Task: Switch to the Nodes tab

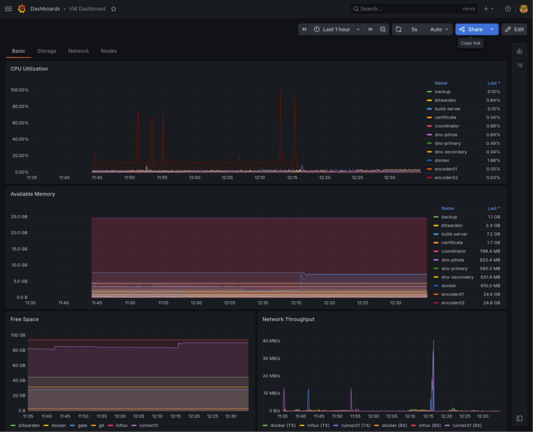Action: pos(109,51)
